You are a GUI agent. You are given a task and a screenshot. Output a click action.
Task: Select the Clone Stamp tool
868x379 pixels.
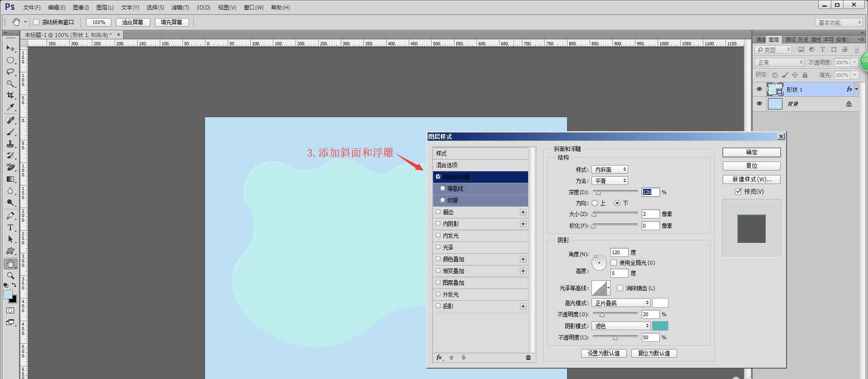point(10,144)
